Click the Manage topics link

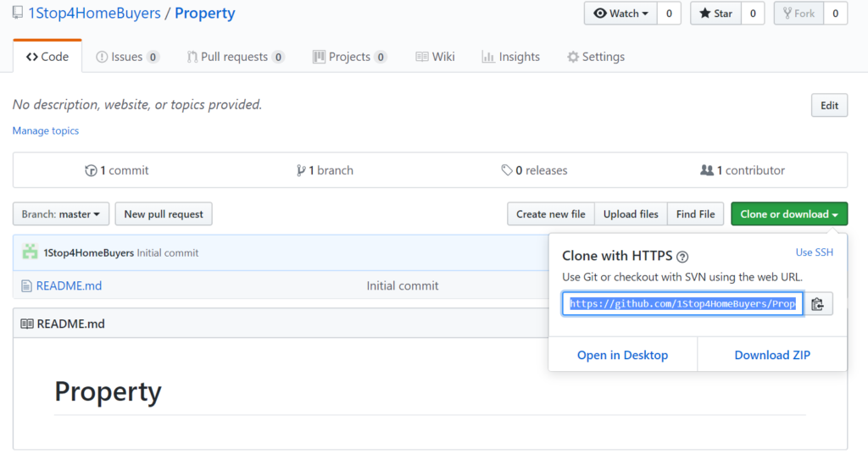[46, 130]
